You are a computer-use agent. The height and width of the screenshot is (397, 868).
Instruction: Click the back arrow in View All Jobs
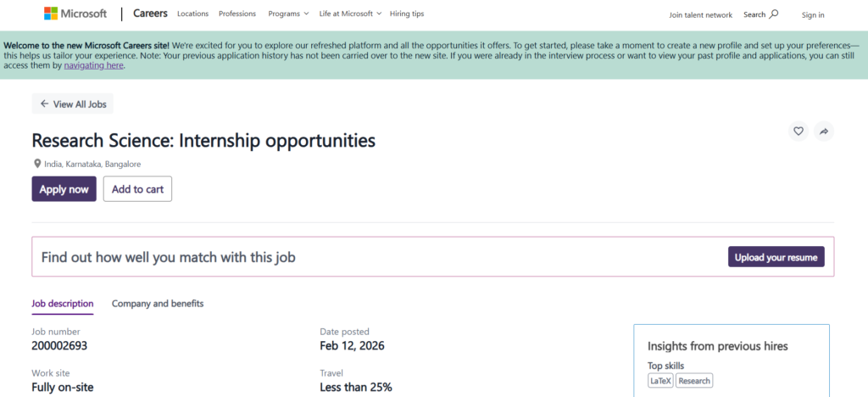tap(45, 104)
